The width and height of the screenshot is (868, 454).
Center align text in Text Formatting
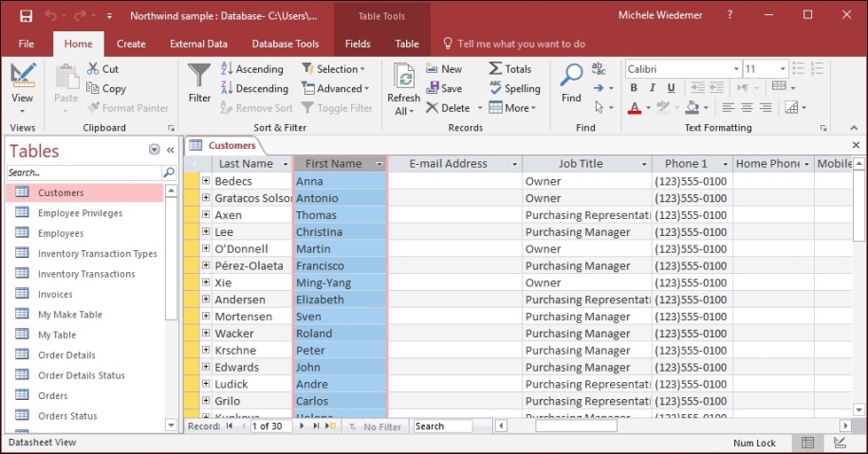tap(747, 107)
